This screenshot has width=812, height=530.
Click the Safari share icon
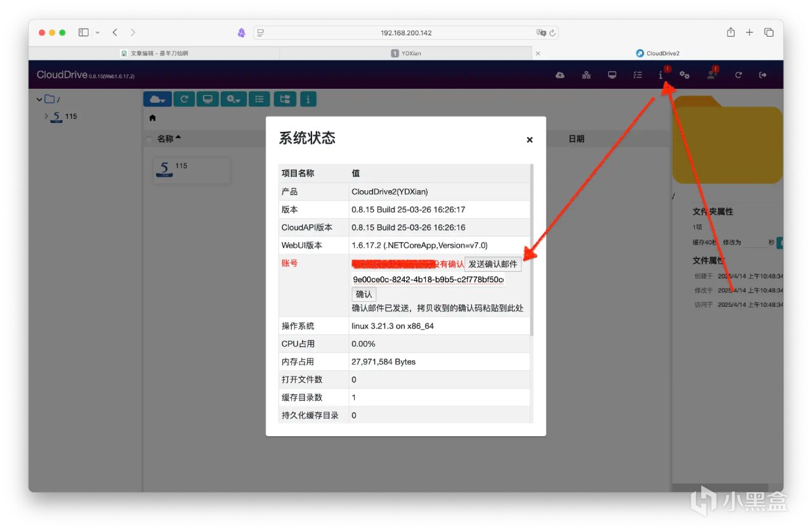731,32
